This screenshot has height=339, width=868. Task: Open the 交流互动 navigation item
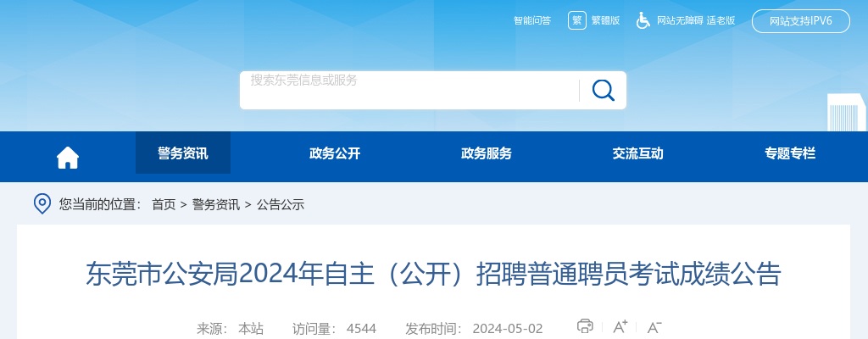tap(638, 153)
